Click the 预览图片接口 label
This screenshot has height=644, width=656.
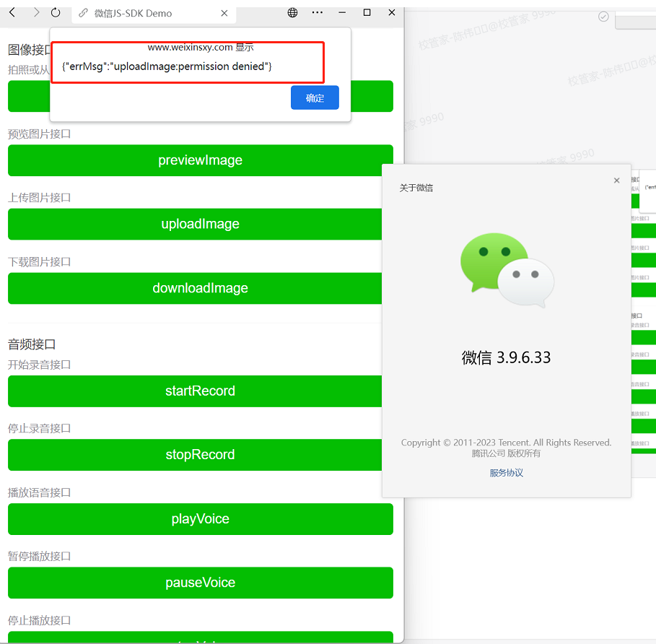pyautogui.click(x=39, y=134)
